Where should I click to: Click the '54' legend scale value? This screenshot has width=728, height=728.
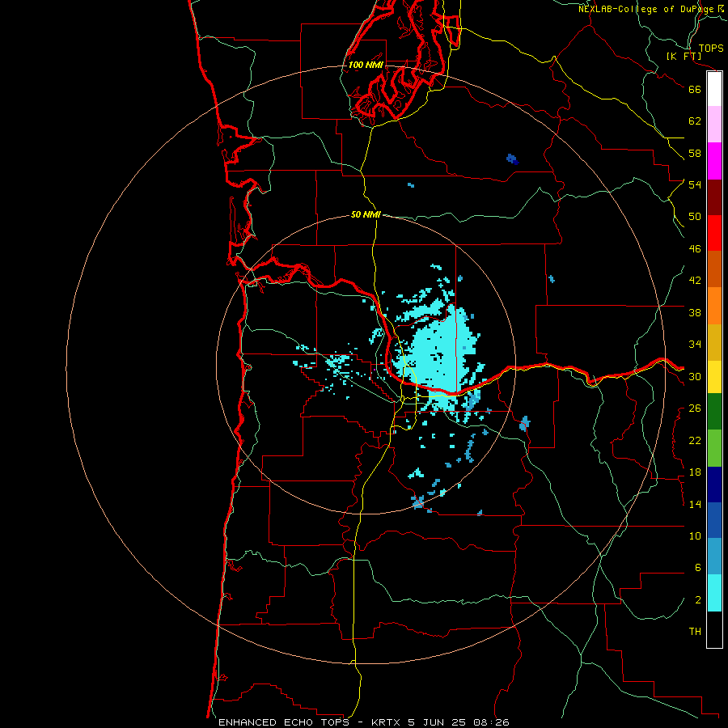coord(695,184)
